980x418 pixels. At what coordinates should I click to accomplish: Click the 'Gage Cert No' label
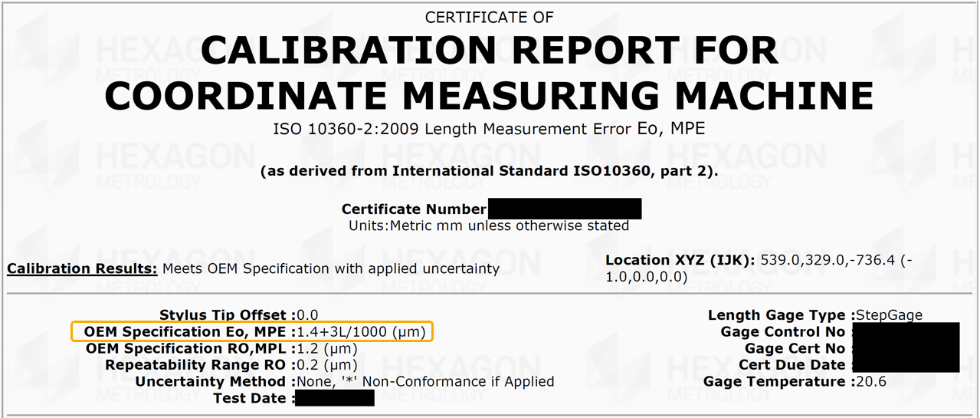point(795,349)
